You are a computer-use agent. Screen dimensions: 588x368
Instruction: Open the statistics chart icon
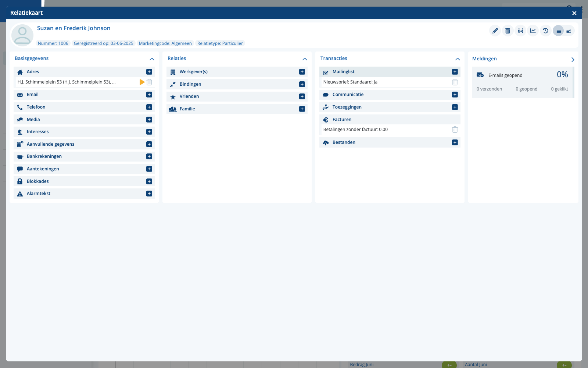[x=533, y=31]
